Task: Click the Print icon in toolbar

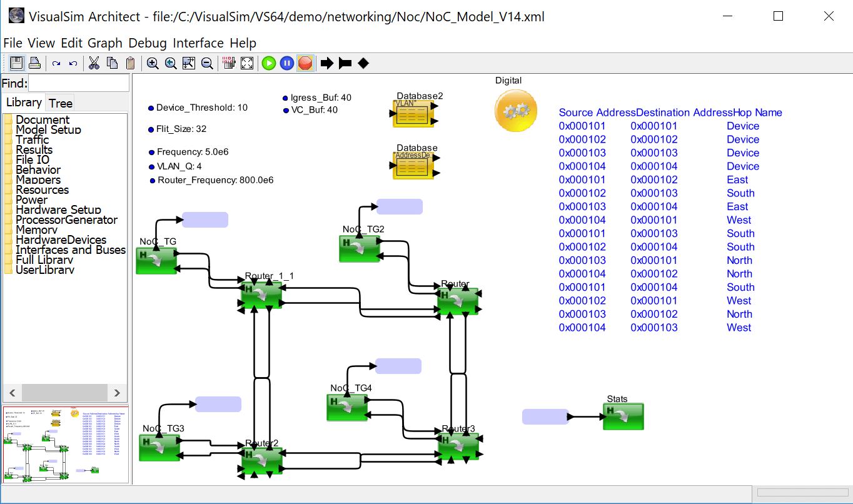Action: click(x=34, y=63)
